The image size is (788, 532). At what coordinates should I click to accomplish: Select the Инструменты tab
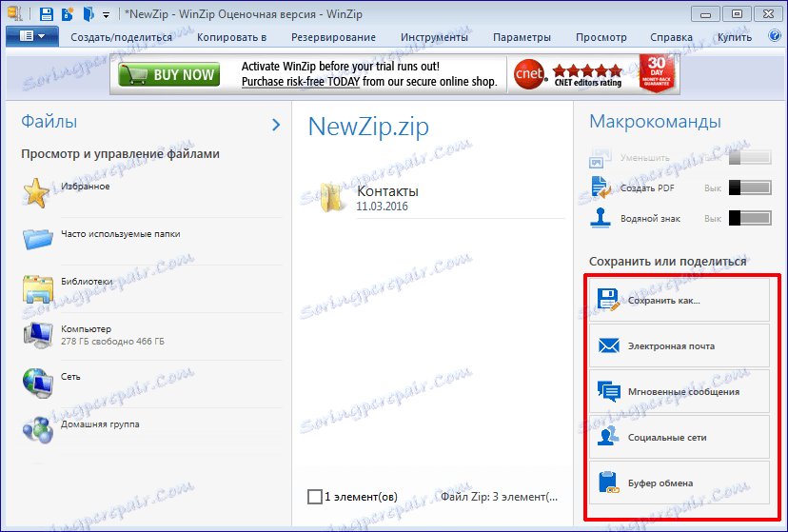tap(434, 37)
